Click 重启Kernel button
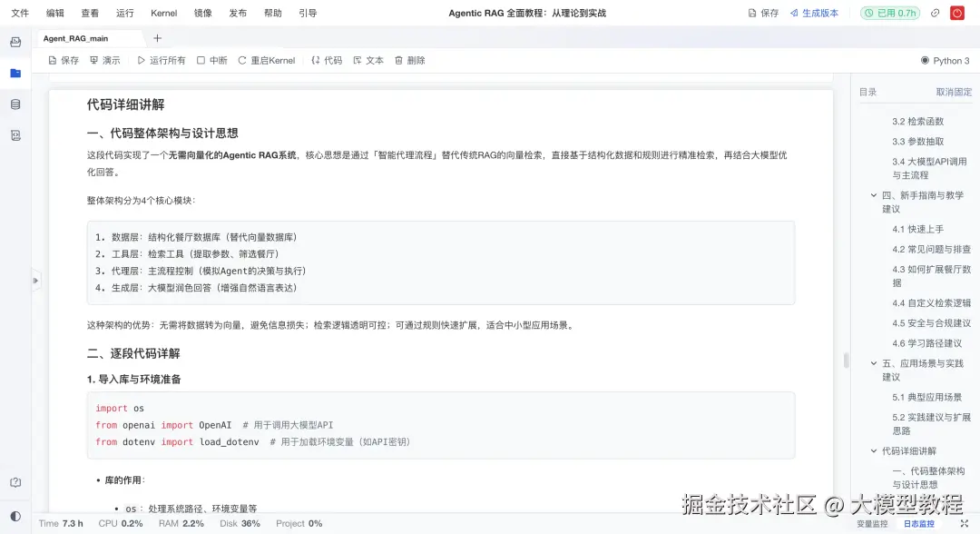 (266, 61)
